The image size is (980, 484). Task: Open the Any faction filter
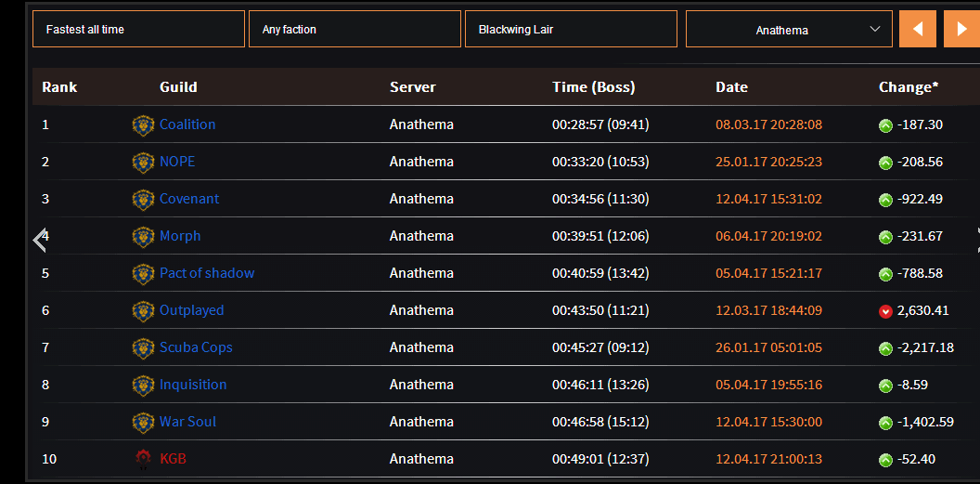click(355, 29)
